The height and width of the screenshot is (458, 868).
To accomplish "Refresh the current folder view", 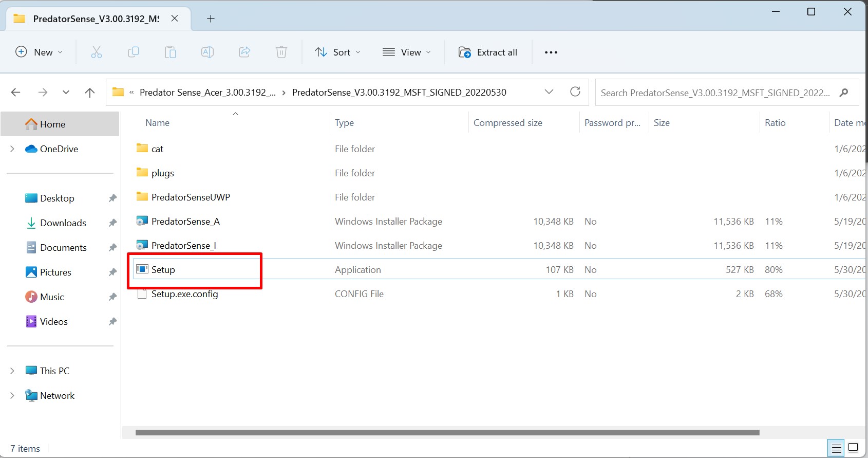I will (575, 92).
